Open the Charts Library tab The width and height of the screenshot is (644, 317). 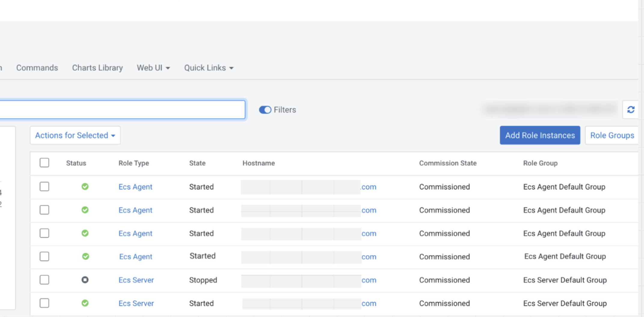point(97,68)
